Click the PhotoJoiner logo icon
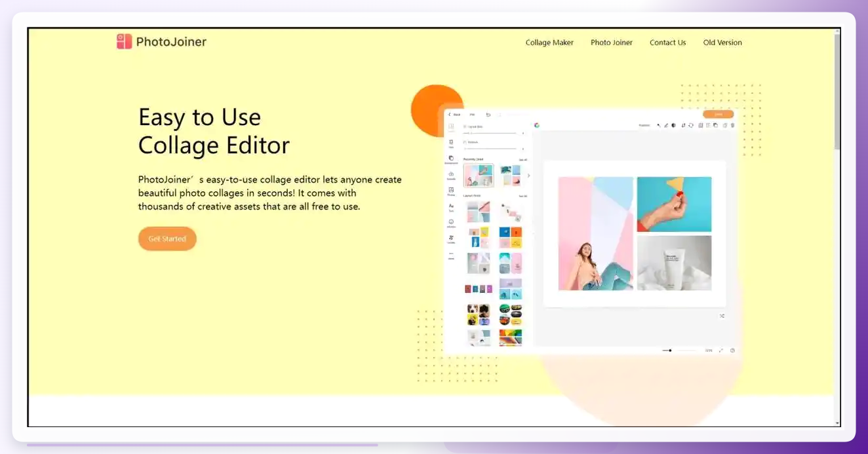 [124, 42]
